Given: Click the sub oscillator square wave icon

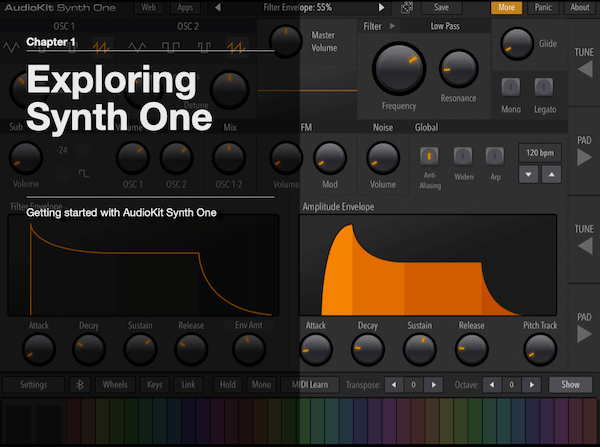Looking at the screenshot, I should [x=84, y=174].
